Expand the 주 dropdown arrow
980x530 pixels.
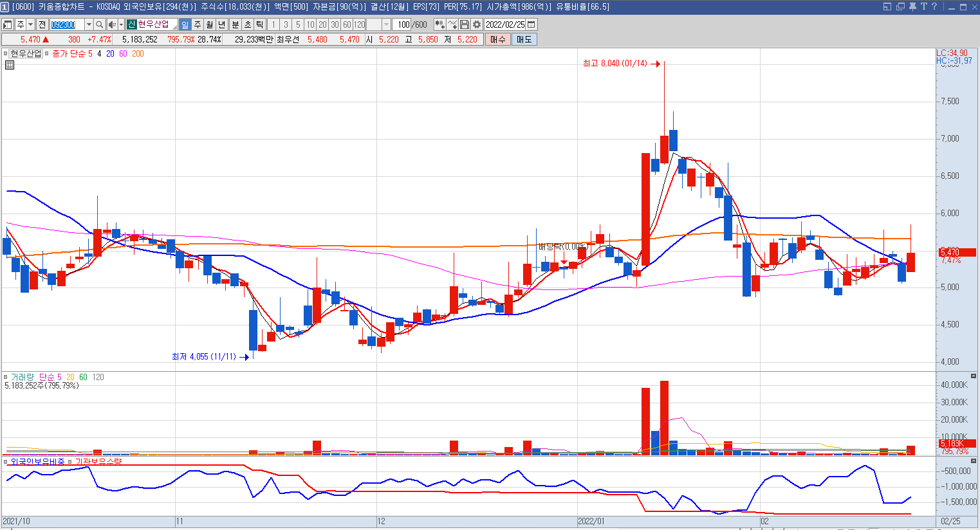tap(30, 24)
